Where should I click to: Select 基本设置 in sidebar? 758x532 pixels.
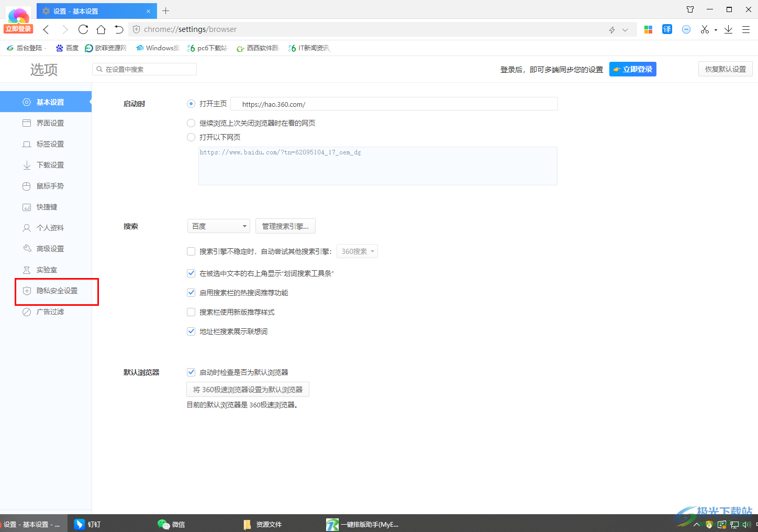click(x=46, y=102)
